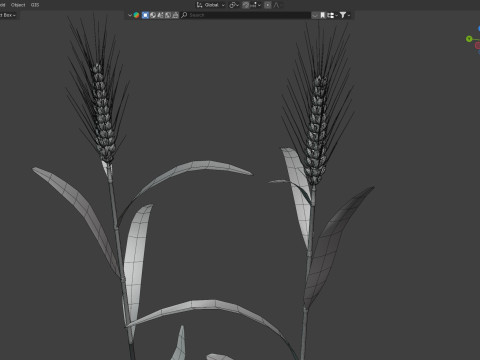Open the Global transform orientation dropdown
480x360 pixels.
point(211,5)
